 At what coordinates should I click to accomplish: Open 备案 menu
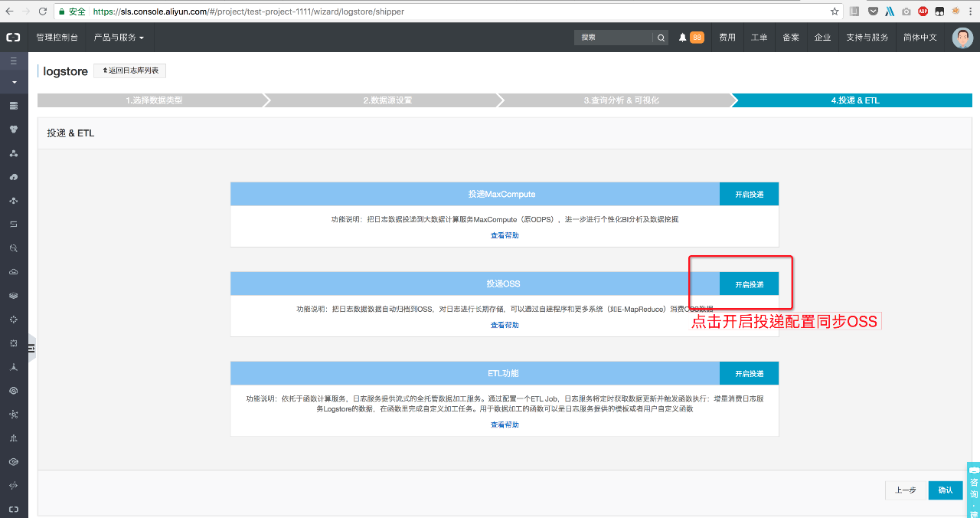(x=791, y=38)
